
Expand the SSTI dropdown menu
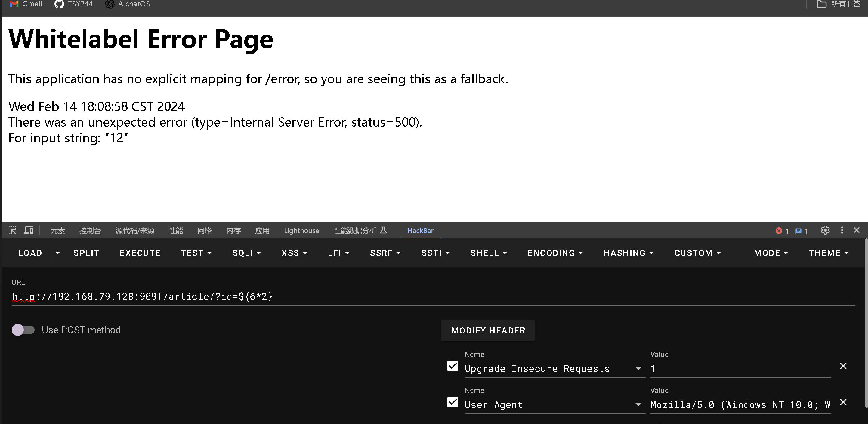pos(435,253)
